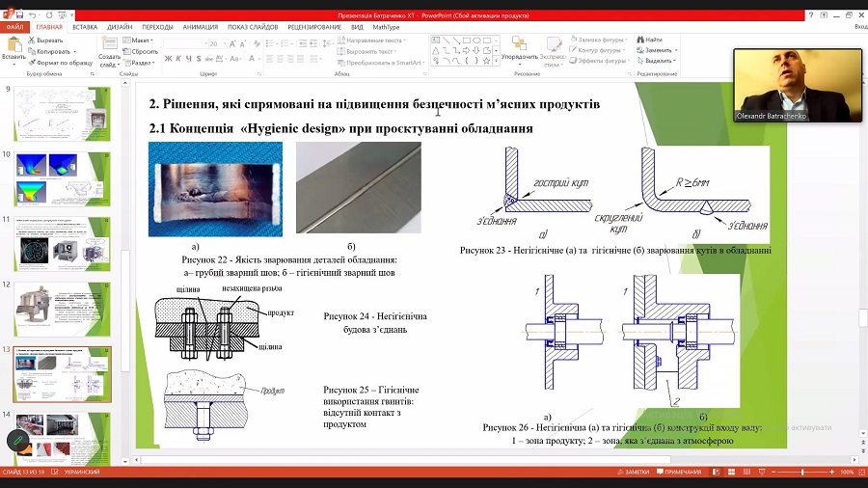
Task: Click the zoom slider handle
Action: point(802,472)
